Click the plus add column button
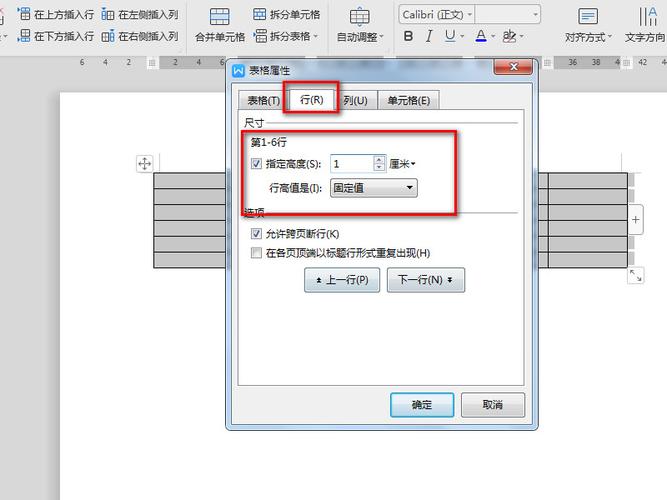The width and height of the screenshot is (667, 500). (636, 220)
